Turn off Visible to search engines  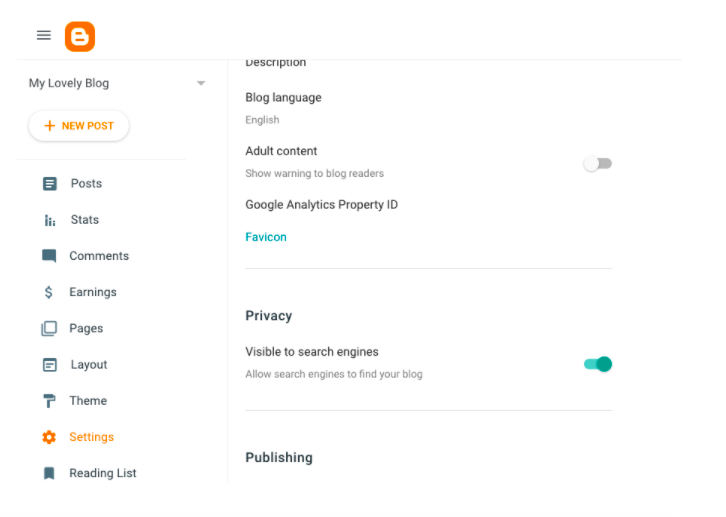(598, 364)
